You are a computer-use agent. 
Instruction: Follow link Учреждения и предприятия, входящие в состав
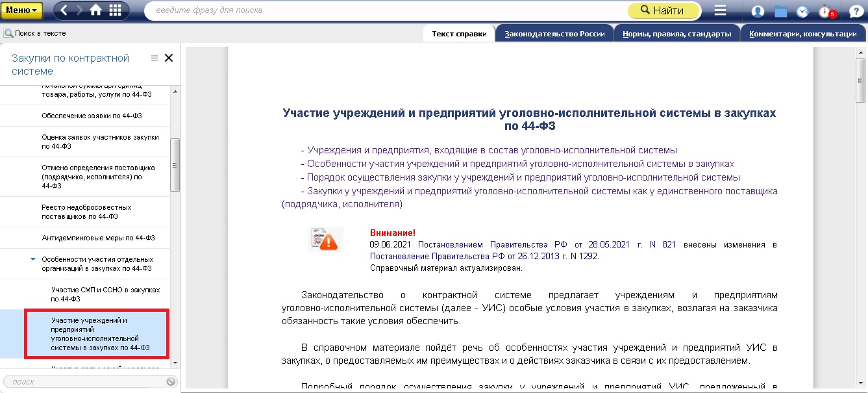[492, 150]
